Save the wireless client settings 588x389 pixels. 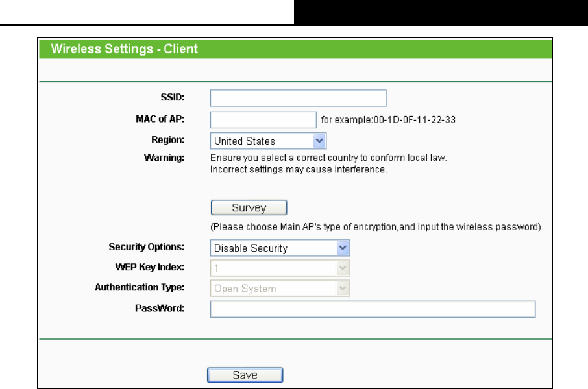tap(245, 375)
